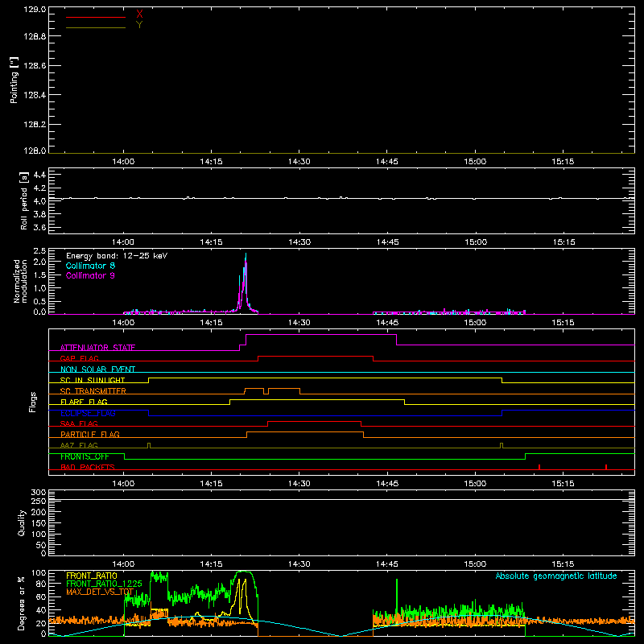Screen dimensions: 644x644
Task: Click the 250 quality tick value
Action: [39, 501]
